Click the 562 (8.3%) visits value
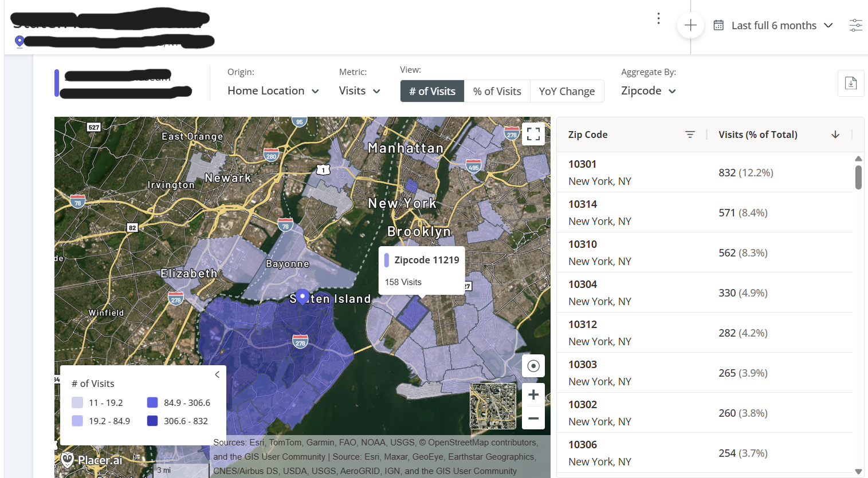Screen dimensions: 868x478 point(743,252)
